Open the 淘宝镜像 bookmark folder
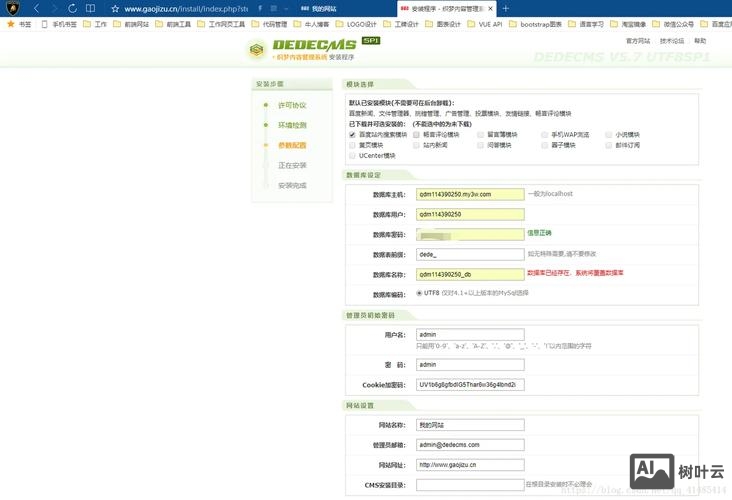The height and width of the screenshot is (500, 732). click(x=628, y=24)
